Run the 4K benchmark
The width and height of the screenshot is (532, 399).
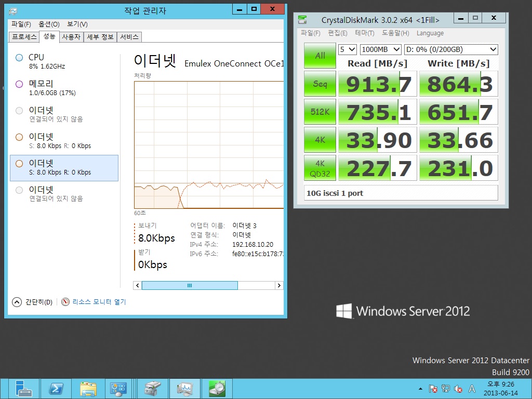[x=320, y=140]
